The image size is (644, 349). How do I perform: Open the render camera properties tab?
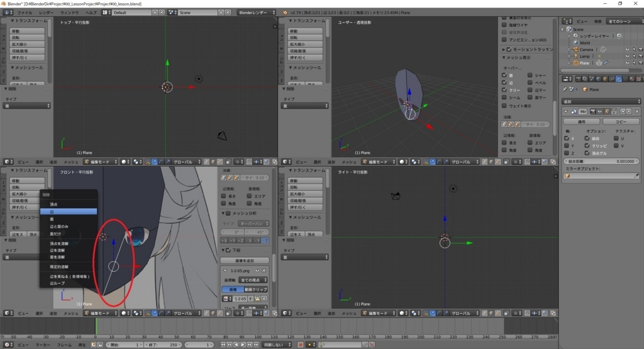(579, 79)
